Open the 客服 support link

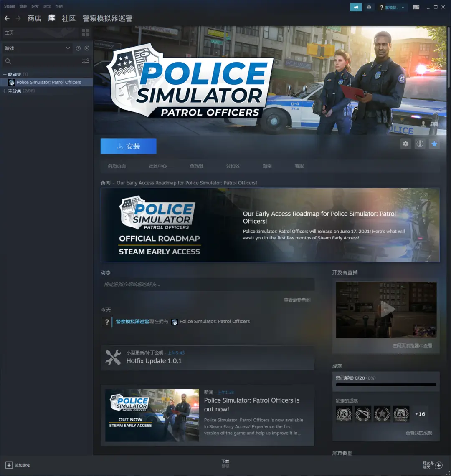[x=299, y=166]
